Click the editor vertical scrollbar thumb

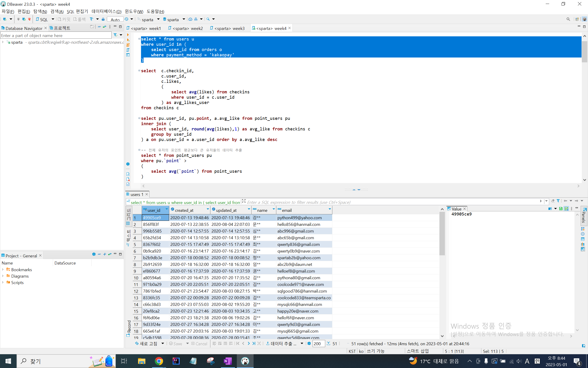[584, 52]
